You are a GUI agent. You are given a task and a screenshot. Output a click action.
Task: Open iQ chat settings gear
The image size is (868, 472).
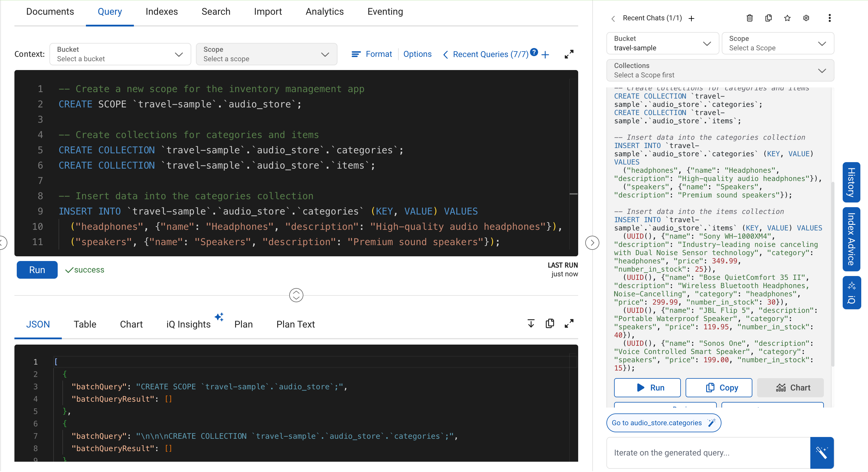(806, 18)
